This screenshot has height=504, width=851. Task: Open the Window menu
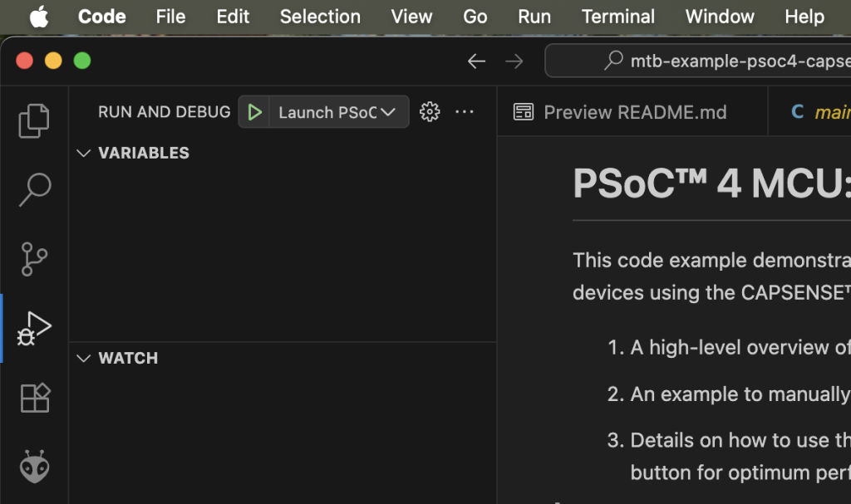coord(720,17)
